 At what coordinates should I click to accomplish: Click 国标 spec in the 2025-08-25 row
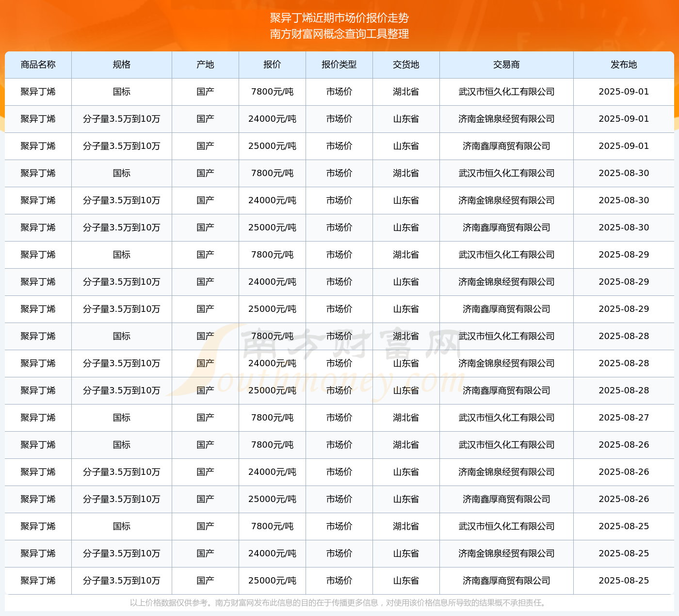pos(122,526)
